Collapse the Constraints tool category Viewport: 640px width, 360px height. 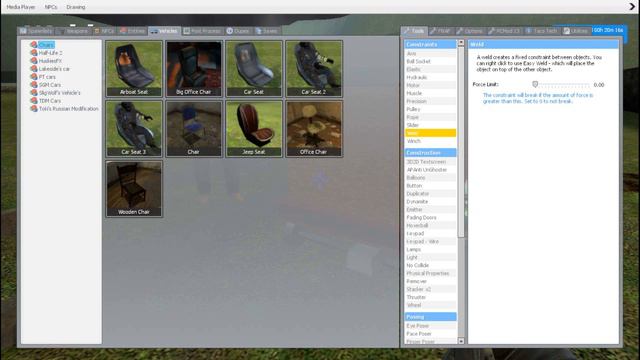click(431, 44)
